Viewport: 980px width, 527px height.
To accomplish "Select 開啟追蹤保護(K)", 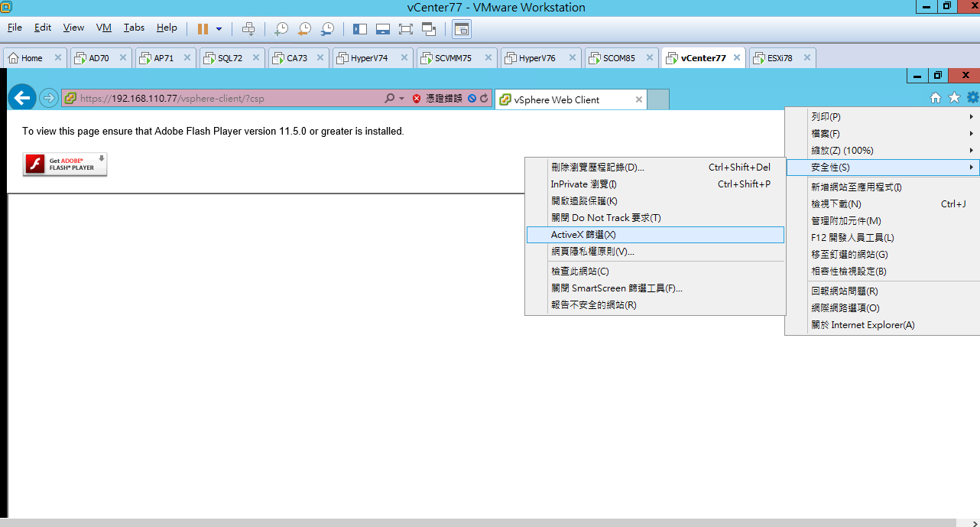I will pyautogui.click(x=656, y=201).
